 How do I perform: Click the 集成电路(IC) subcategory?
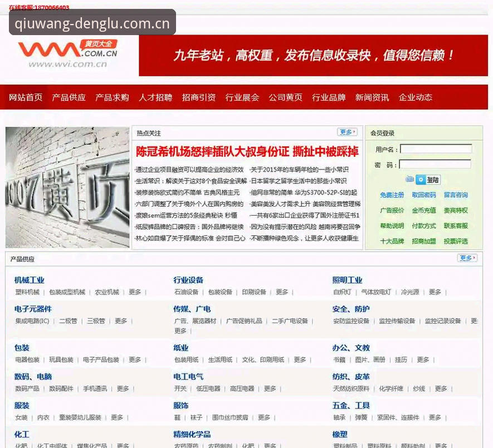point(32,321)
